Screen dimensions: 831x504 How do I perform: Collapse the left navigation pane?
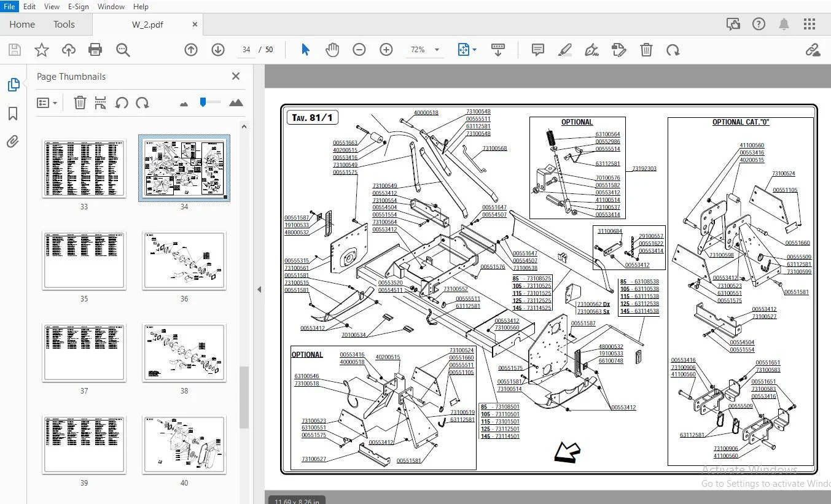[259, 290]
